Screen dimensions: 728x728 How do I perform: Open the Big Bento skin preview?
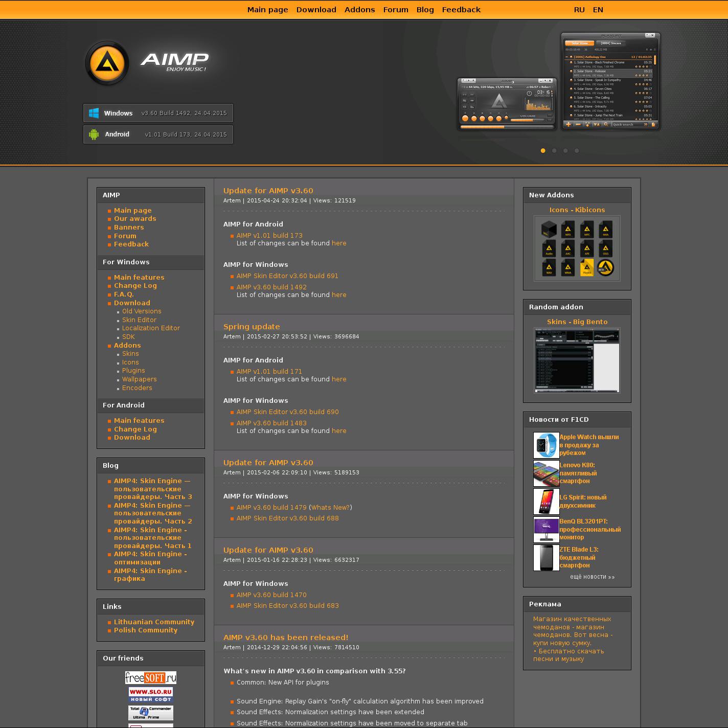[x=577, y=360]
